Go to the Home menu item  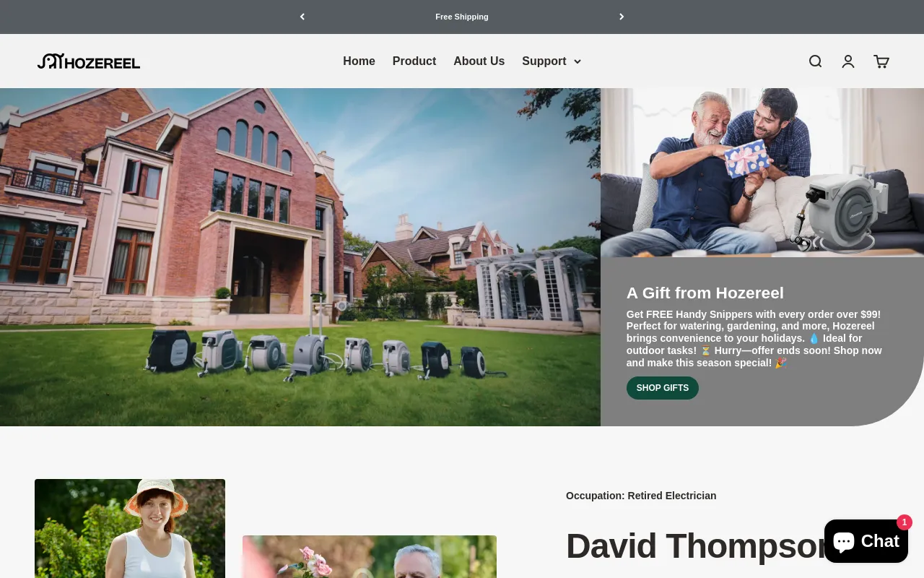[x=359, y=61]
